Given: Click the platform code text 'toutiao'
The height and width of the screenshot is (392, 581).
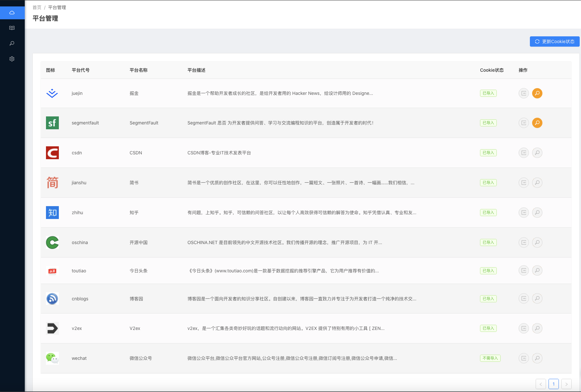Looking at the screenshot, I should coord(79,271).
